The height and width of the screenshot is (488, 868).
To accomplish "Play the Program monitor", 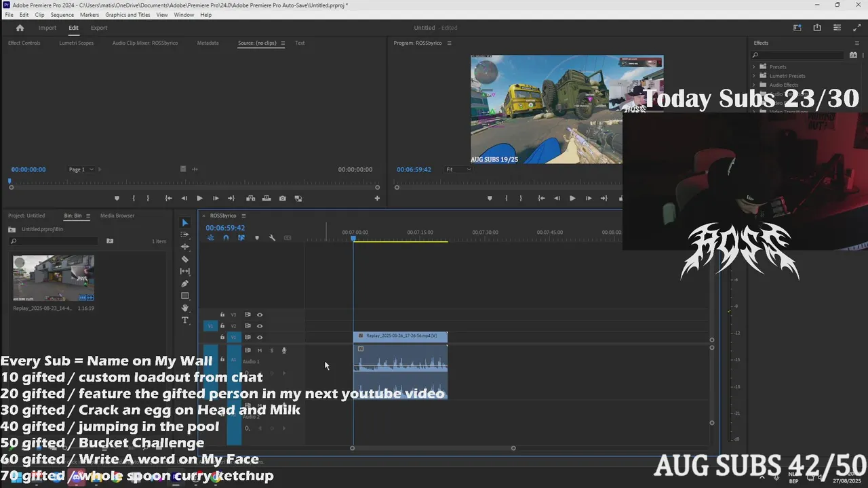I will (x=572, y=199).
